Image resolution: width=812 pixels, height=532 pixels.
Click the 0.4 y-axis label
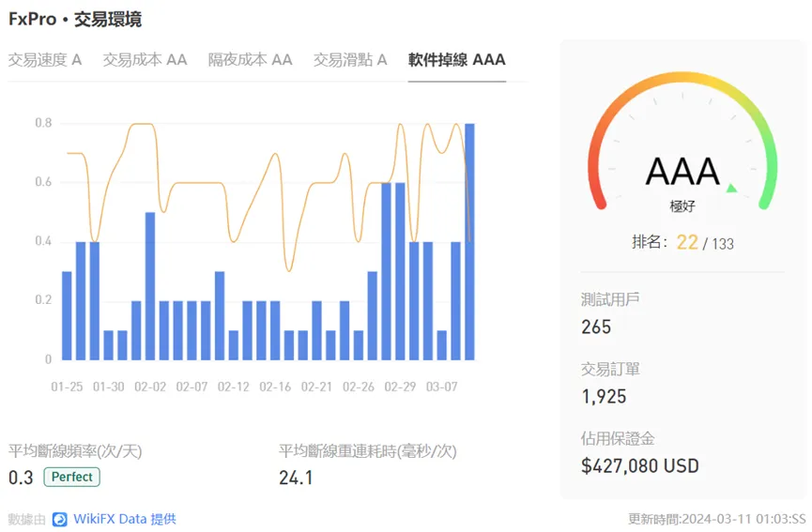pyautogui.click(x=43, y=241)
